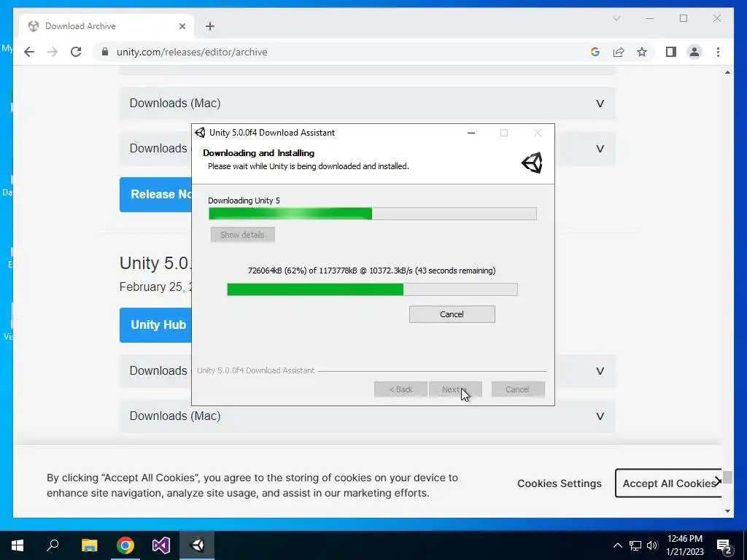The image size is (747, 560).
Task: Open Chrome's tab search chevron
Action: tap(616, 18)
